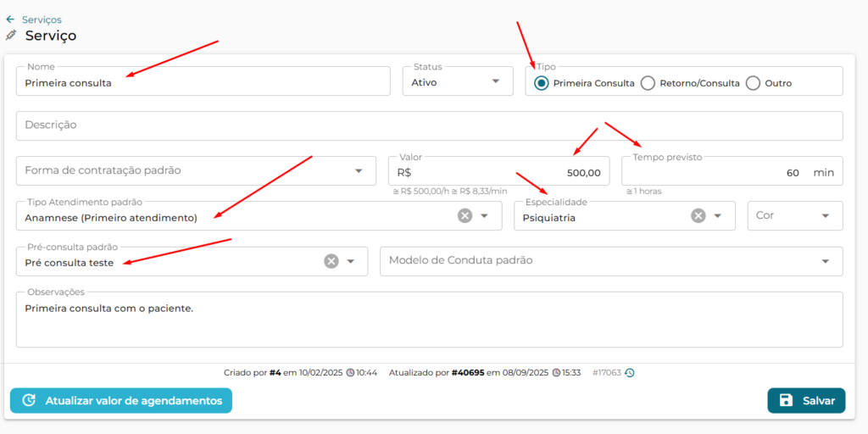The height and width of the screenshot is (434, 868).
Task: Go back to Serviços link
Action: [x=42, y=20]
